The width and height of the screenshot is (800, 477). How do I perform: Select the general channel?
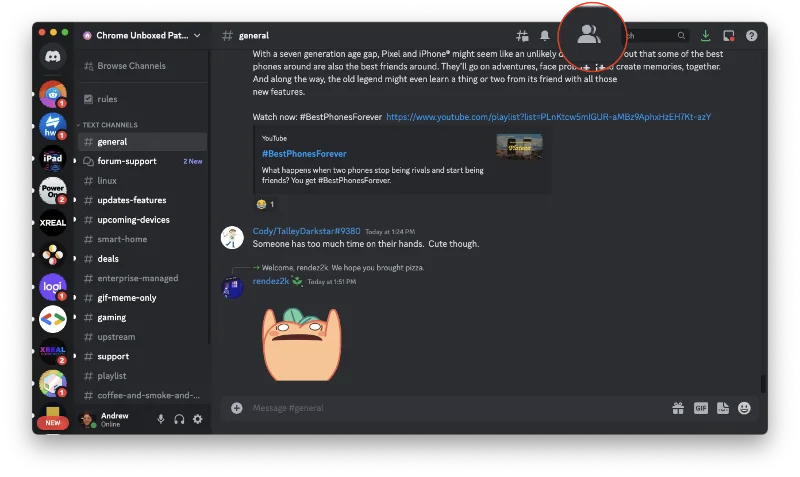[x=142, y=142]
